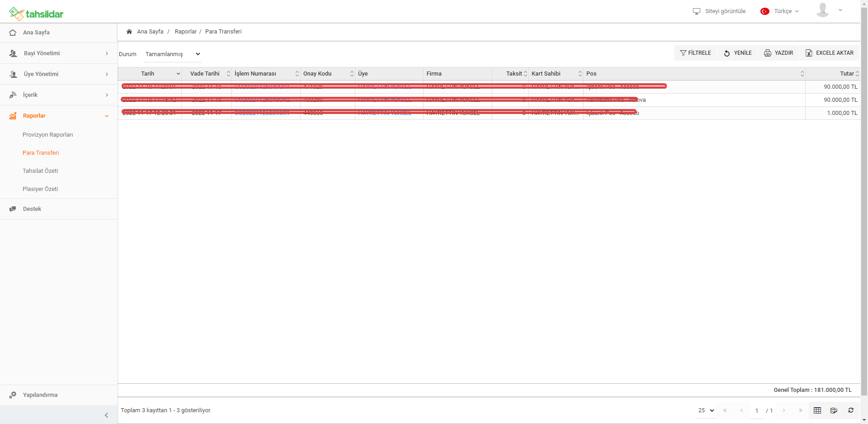This screenshot has height=424, width=868.
Task: Go to Ana Sayfa in sidebar
Action: point(59,33)
